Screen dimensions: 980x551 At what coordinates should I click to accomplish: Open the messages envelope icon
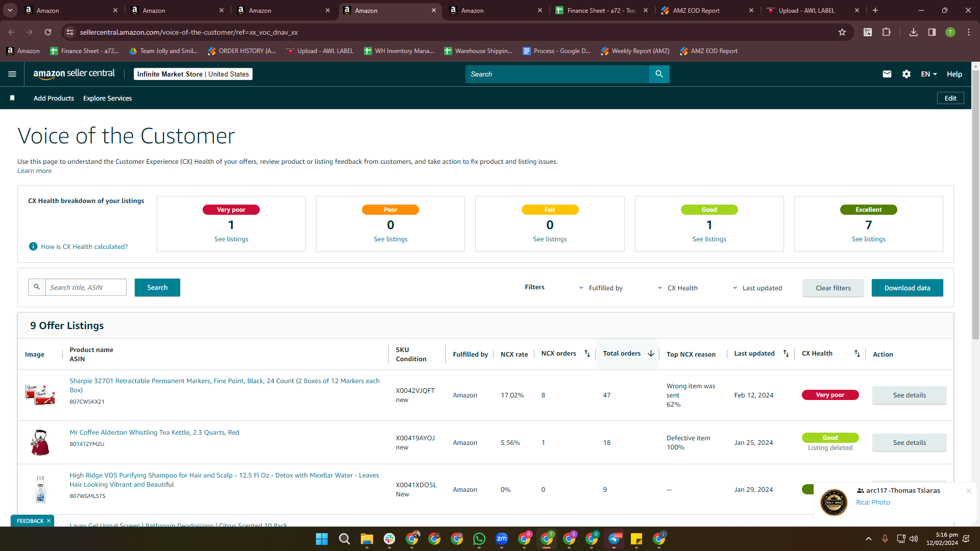pos(887,74)
